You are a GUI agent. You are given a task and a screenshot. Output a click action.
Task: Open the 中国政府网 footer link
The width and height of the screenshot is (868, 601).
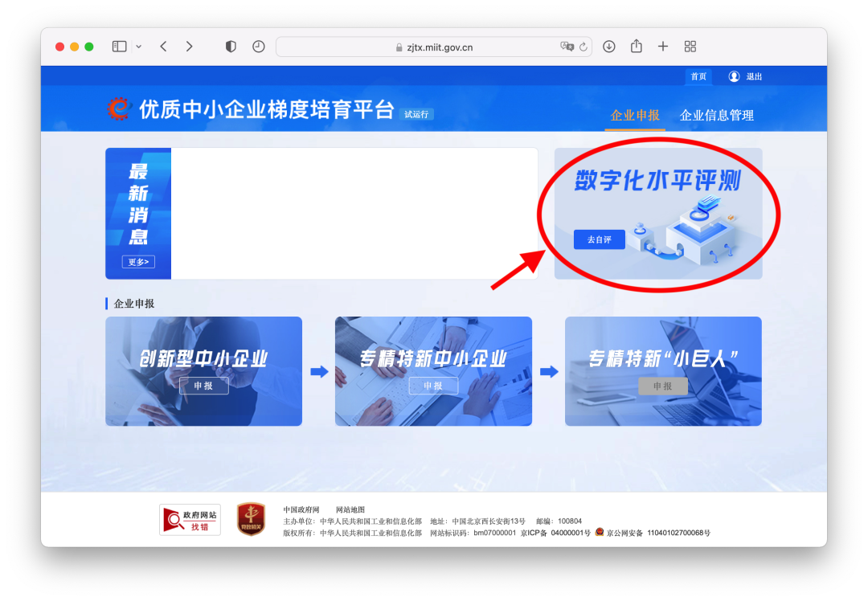coord(301,509)
